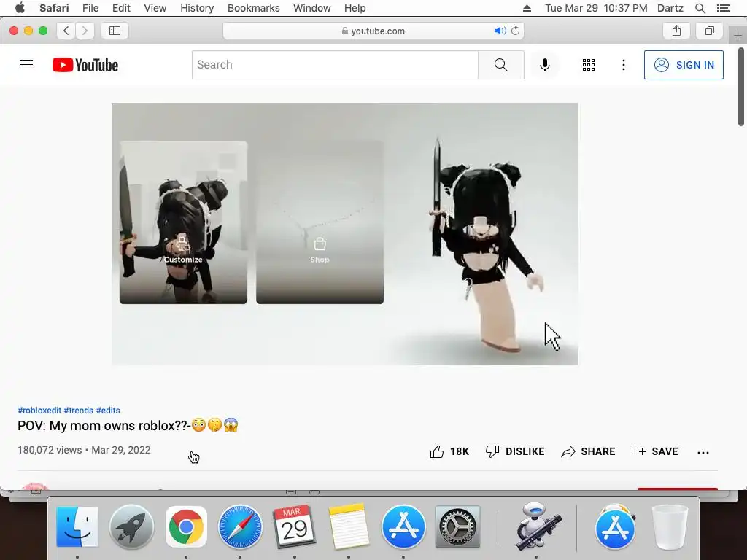The image size is (747, 560).
Task: Open the YouTube apps grid
Action: (589, 65)
